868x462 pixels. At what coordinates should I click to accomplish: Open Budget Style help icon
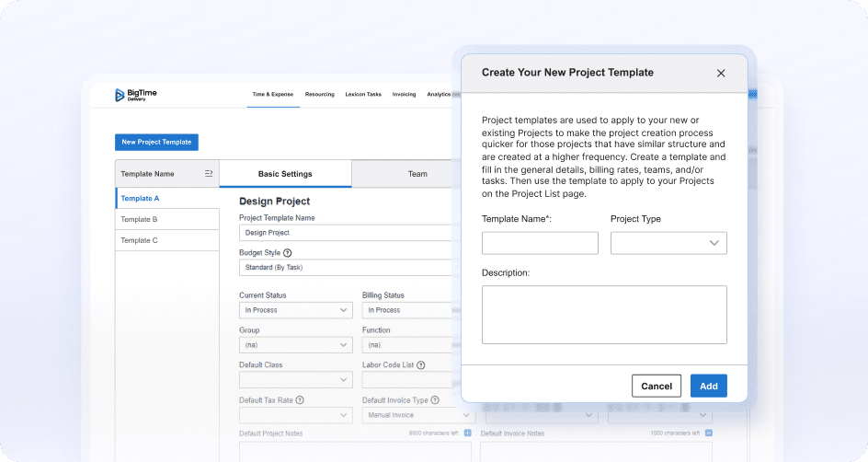[x=287, y=252]
